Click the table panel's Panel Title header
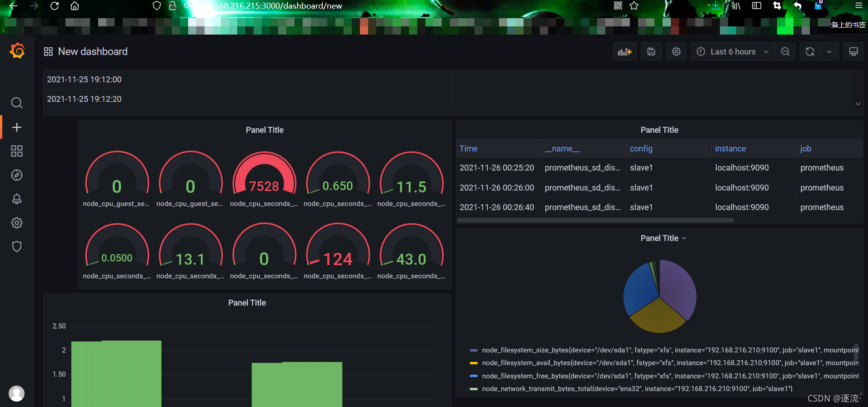Viewport: 868px width, 407px height. 659,130
